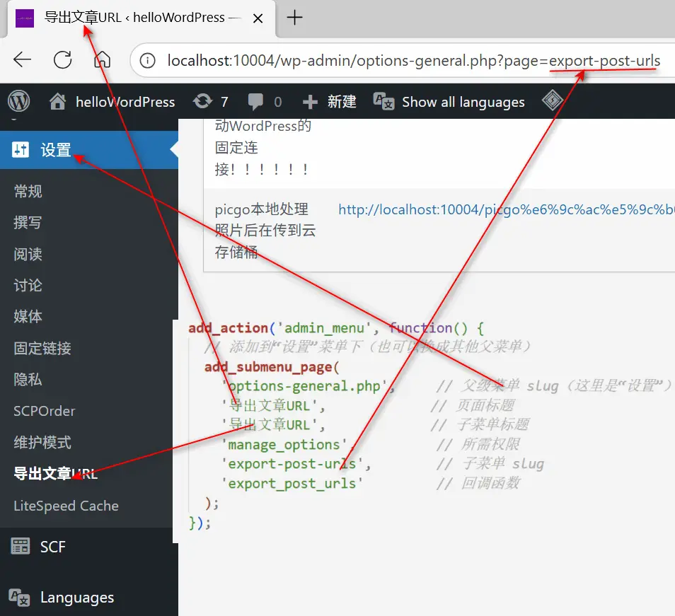This screenshot has height=616, width=675.
Task: Click the 新建 plus icon
Action: [311, 102]
